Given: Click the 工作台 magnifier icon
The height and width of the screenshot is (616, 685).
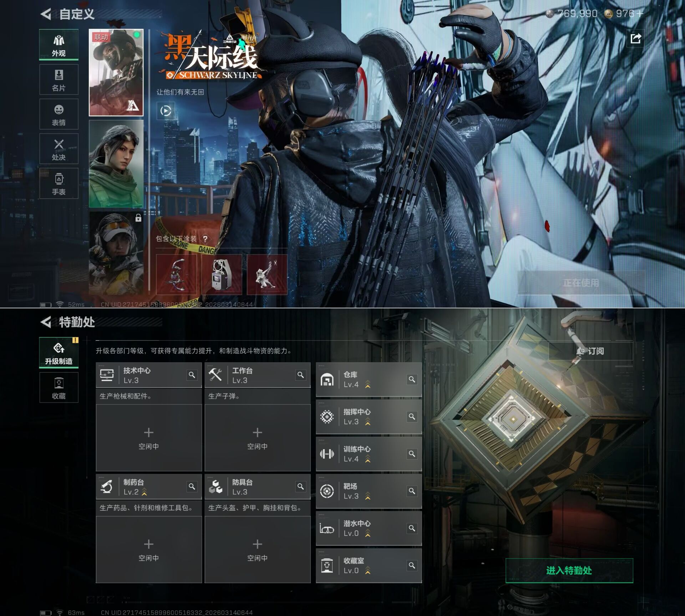Looking at the screenshot, I should point(301,375).
